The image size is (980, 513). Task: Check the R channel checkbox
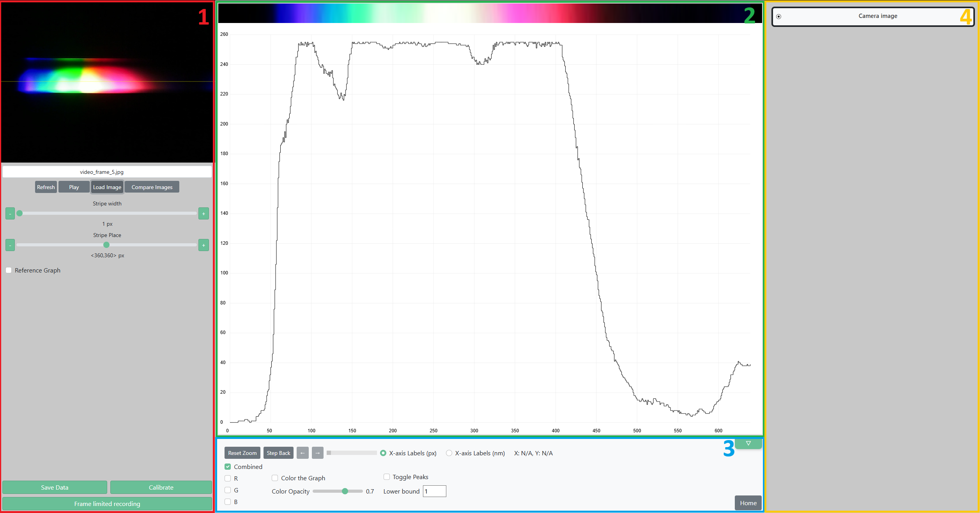click(x=228, y=478)
